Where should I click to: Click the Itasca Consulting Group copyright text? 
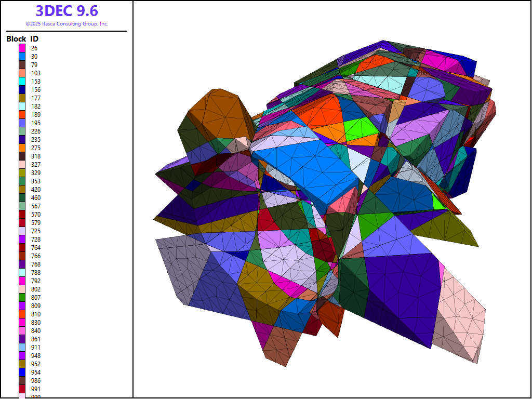point(66,24)
